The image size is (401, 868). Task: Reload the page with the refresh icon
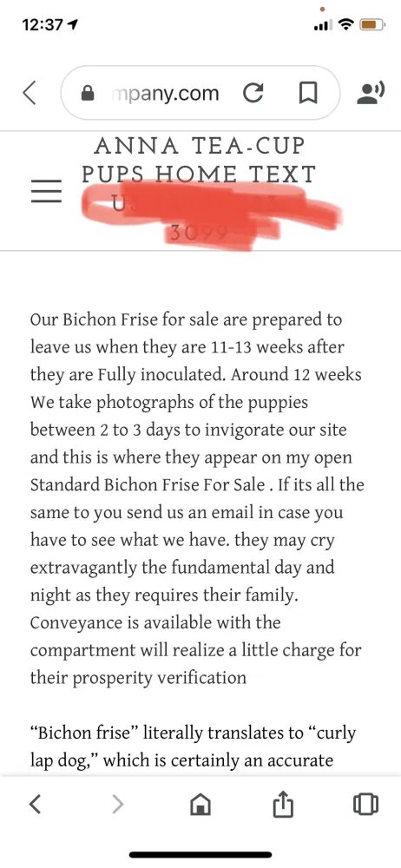pyautogui.click(x=253, y=93)
